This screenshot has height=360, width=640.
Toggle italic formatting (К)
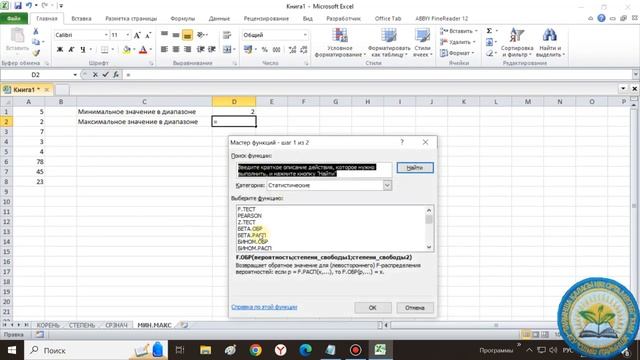(71, 49)
